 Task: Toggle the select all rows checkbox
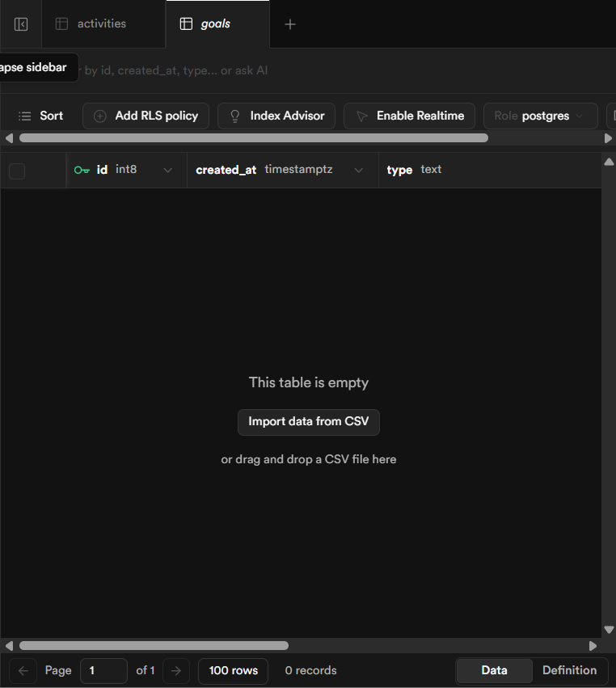(x=17, y=171)
